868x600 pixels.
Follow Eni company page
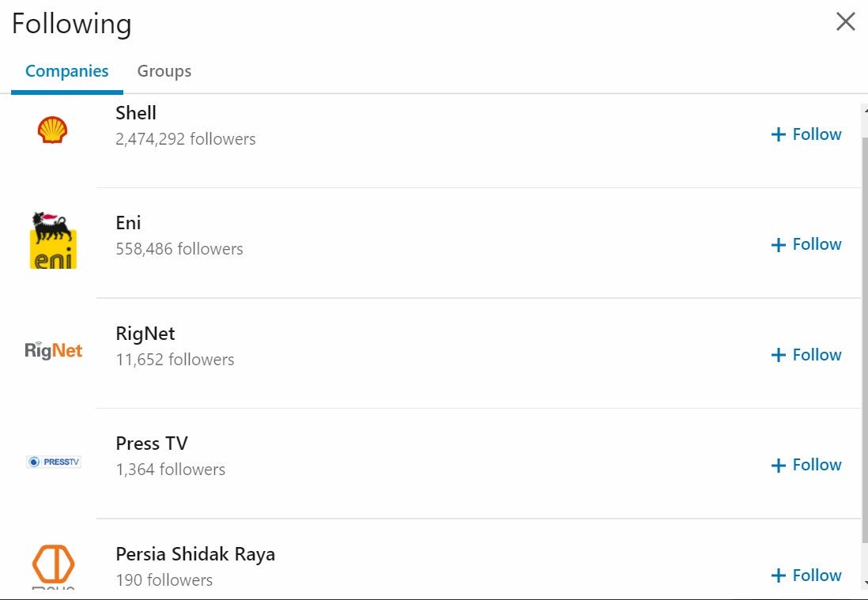point(806,244)
